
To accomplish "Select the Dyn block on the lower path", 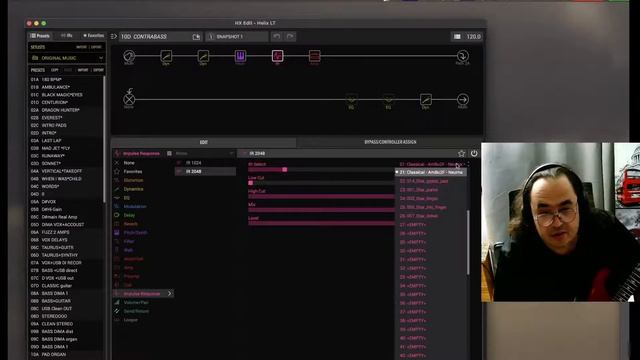I will point(425,99).
